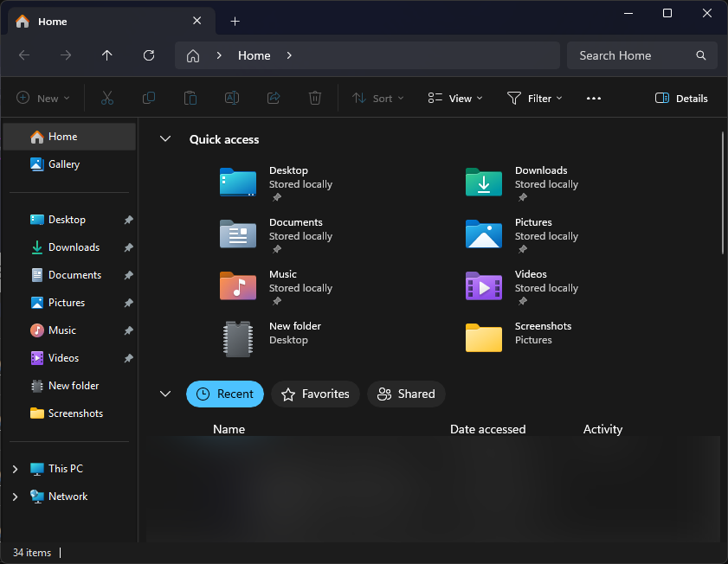Click the Search Home input field
Viewport: 728px width, 564px height.
click(642, 55)
